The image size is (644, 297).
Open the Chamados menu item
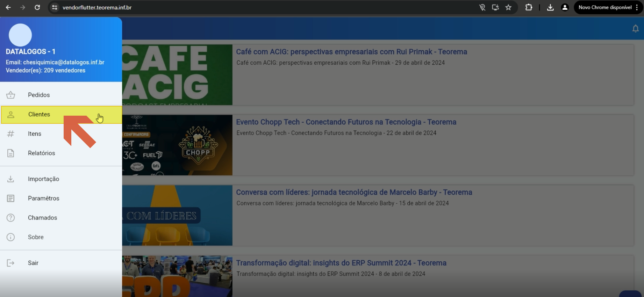click(x=61, y=218)
